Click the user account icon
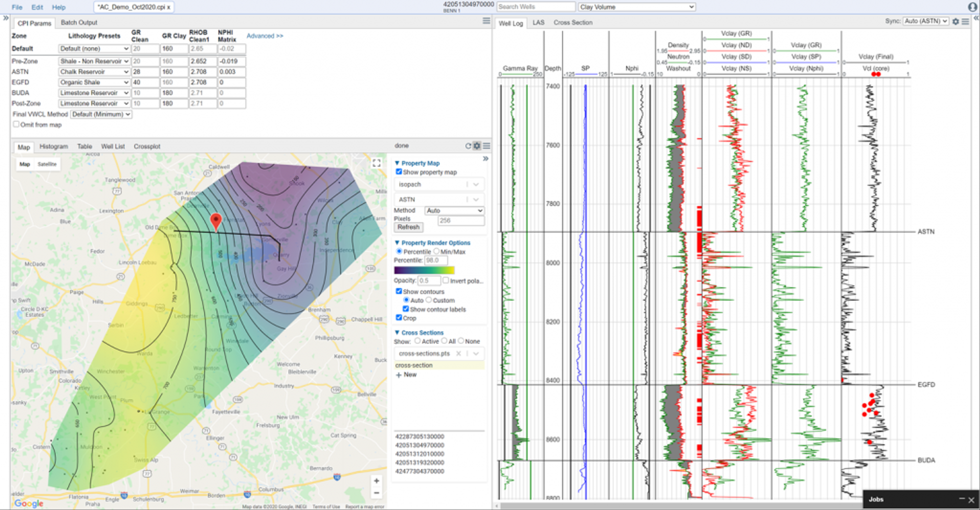The image size is (980, 510). tap(972, 7)
